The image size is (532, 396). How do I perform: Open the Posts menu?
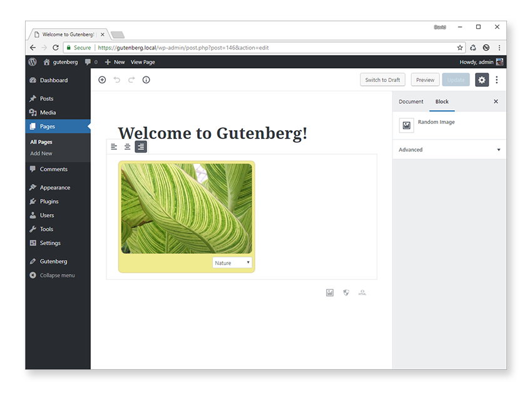[58, 99]
